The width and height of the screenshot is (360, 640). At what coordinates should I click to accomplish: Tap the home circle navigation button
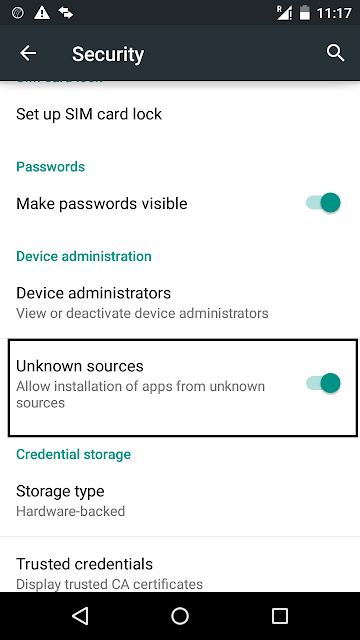(x=180, y=616)
